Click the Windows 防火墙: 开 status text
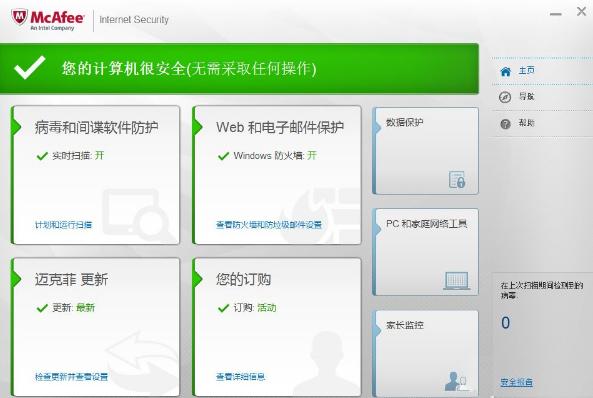The width and height of the screenshot is (593, 398). (x=275, y=155)
